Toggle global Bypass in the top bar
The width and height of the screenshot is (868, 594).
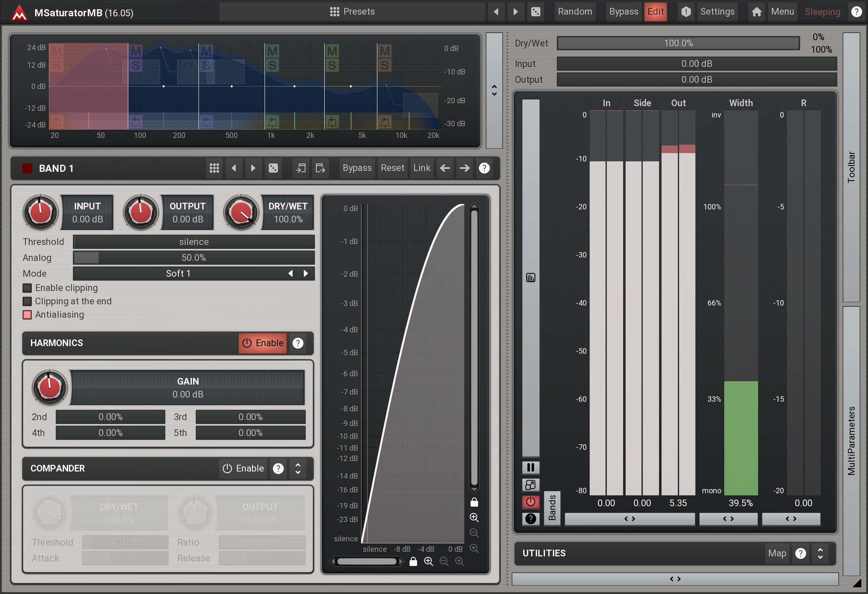tap(624, 12)
